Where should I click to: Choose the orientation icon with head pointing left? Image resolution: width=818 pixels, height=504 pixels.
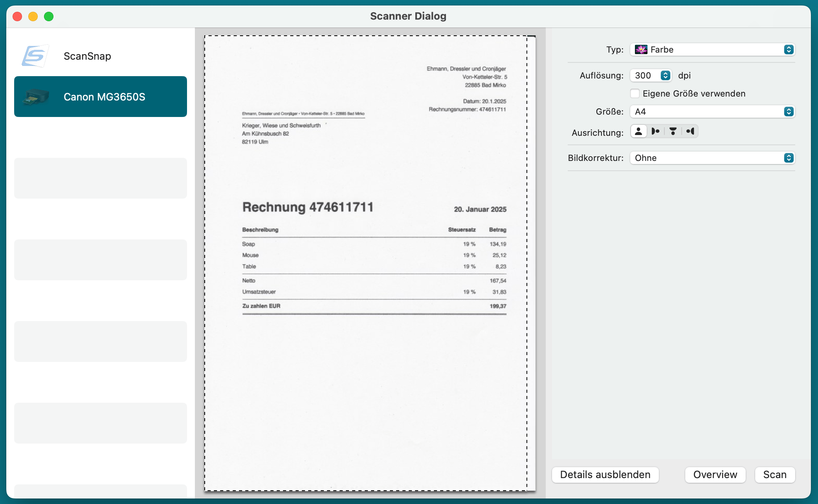690,131
